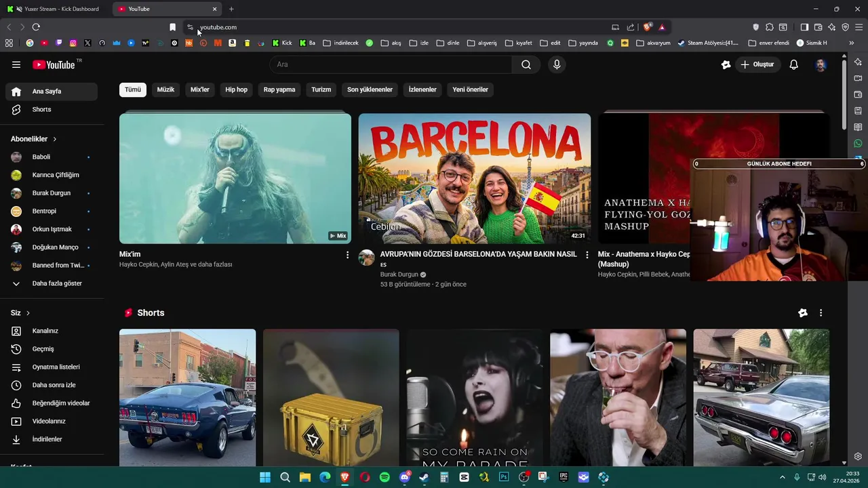This screenshot has height=488, width=868.
Task: Open Shorts from the sidebar
Action: [x=52, y=109]
